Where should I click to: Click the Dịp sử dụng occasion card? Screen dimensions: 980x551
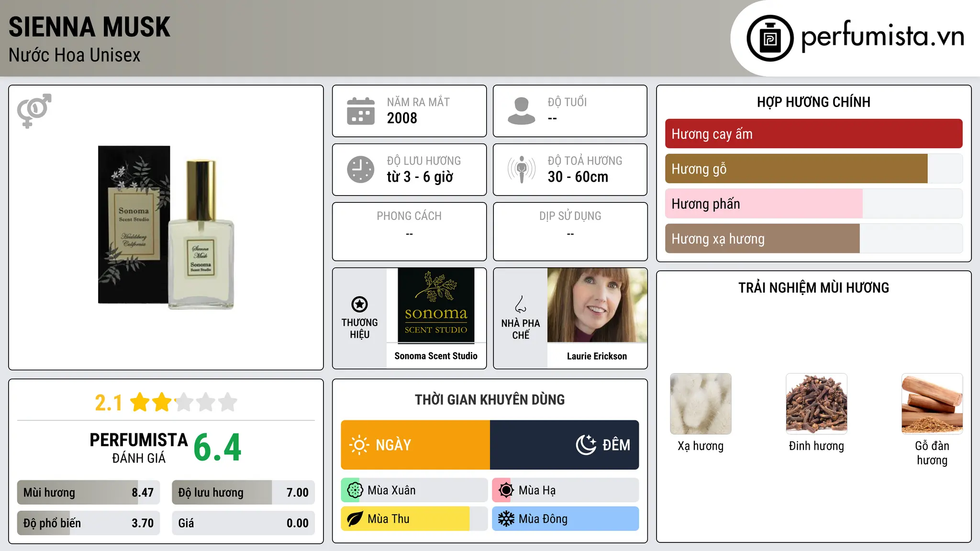tap(570, 231)
